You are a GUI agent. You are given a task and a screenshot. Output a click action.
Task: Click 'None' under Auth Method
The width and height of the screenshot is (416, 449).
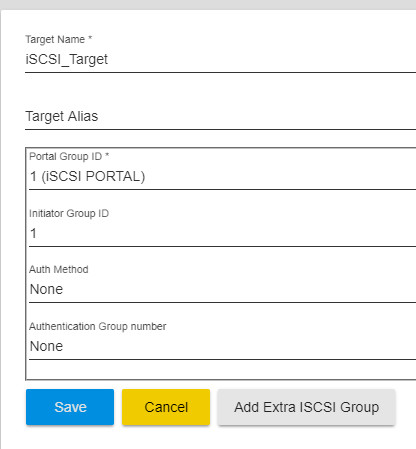click(46, 289)
